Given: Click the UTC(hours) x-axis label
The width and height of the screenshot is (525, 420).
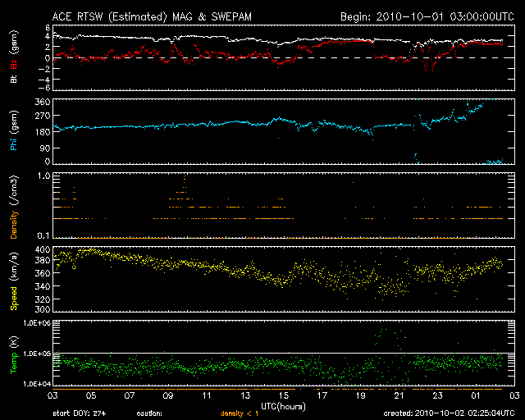Looking at the screenshot, I should (284, 405).
